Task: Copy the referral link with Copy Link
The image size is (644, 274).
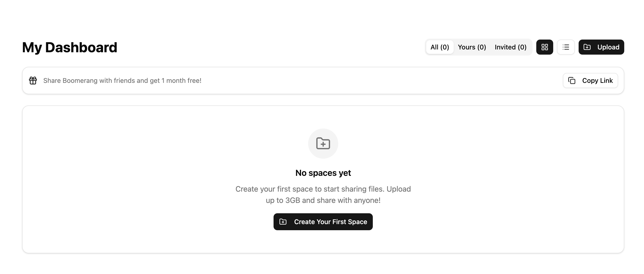Action: pyautogui.click(x=597, y=81)
